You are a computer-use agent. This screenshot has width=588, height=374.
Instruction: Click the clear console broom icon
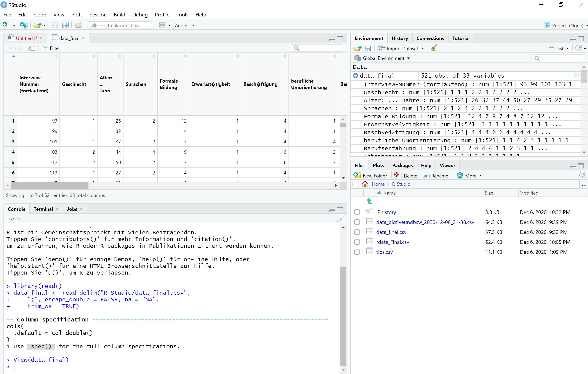340,219
